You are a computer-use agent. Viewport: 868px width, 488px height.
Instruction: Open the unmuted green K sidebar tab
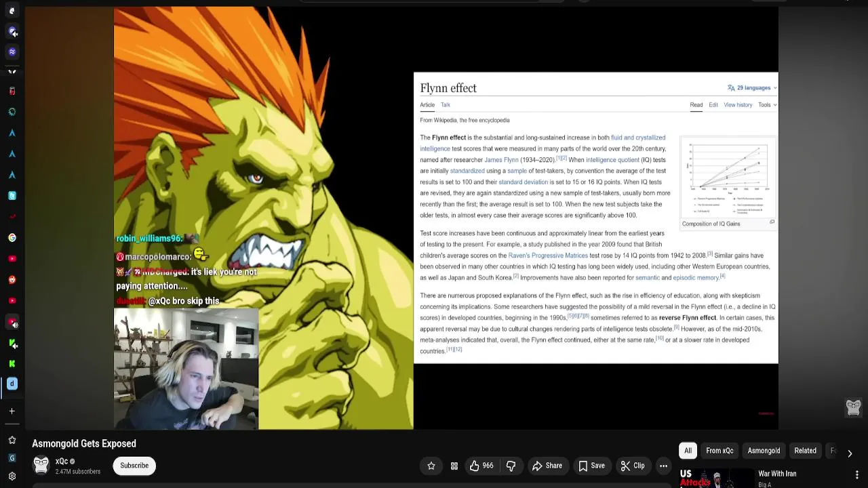pos(12,364)
